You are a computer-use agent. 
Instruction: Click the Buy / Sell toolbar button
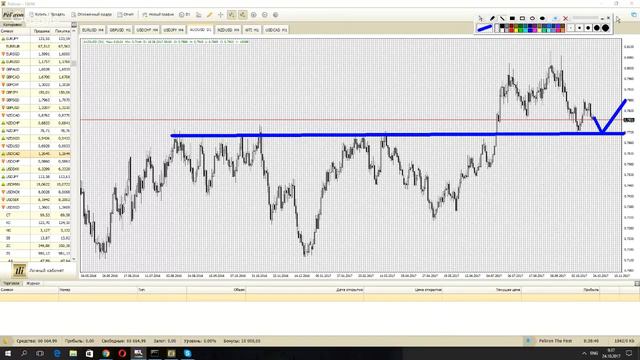47,15
